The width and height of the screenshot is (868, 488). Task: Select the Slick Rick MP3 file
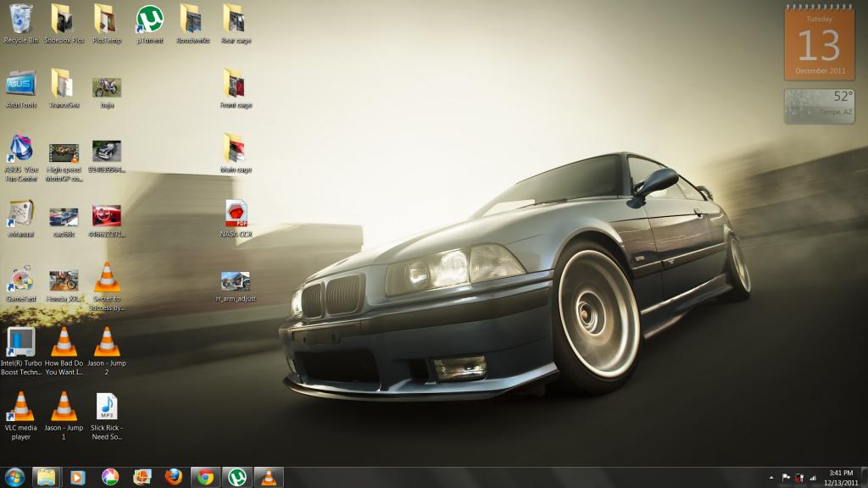pyautogui.click(x=106, y=408)
